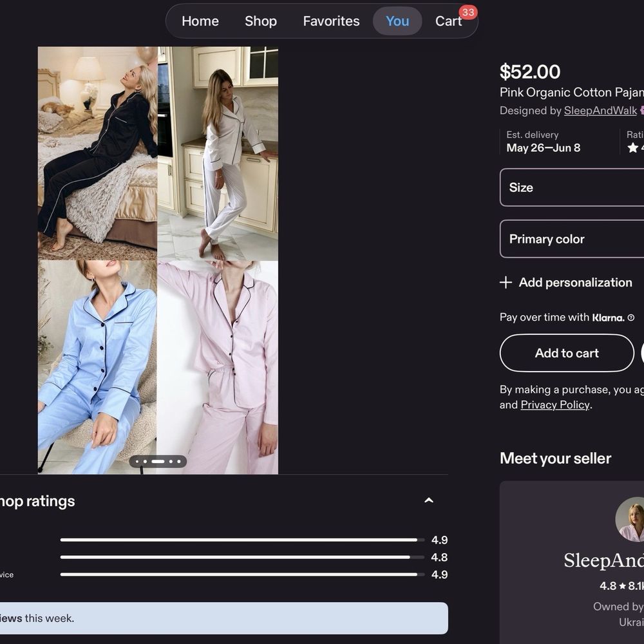This screenshot has height=644, width=644.
Task: Open the Cart tab
Action: point(448,21)
